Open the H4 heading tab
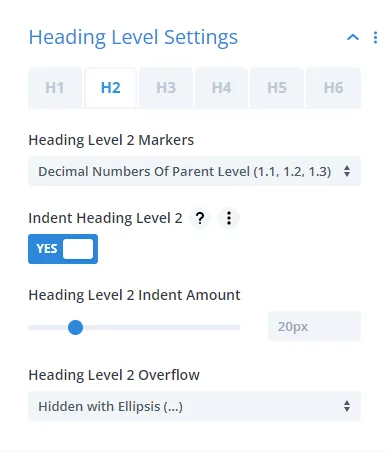The width and height of the screenshot is (389, 453). 222,88
